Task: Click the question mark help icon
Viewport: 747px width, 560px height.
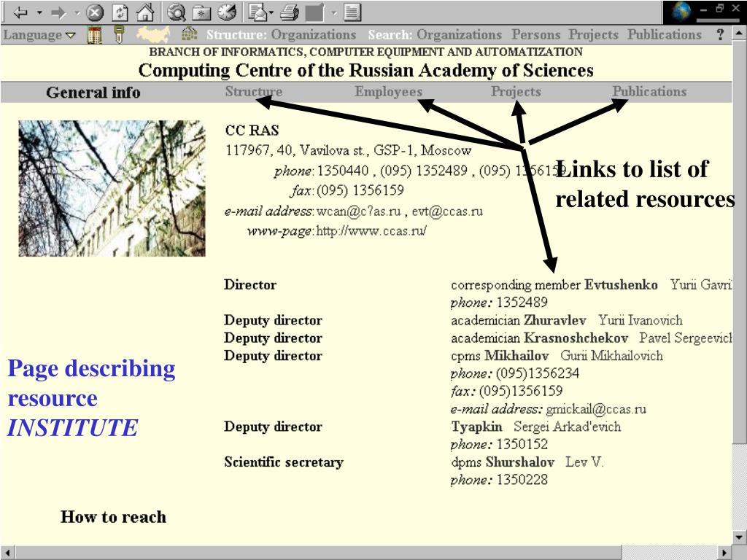Action: 720,35
